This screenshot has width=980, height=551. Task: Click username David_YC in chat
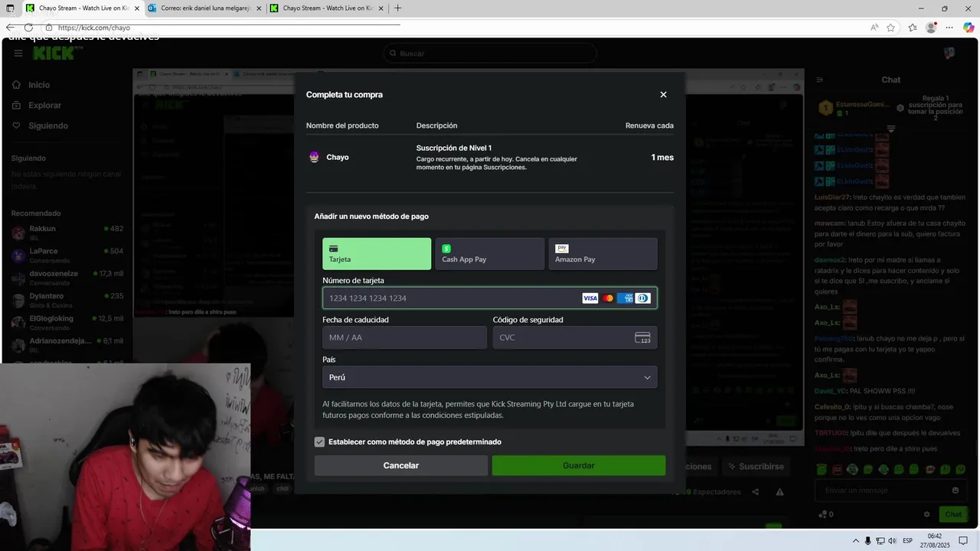[x=830, y=390]
